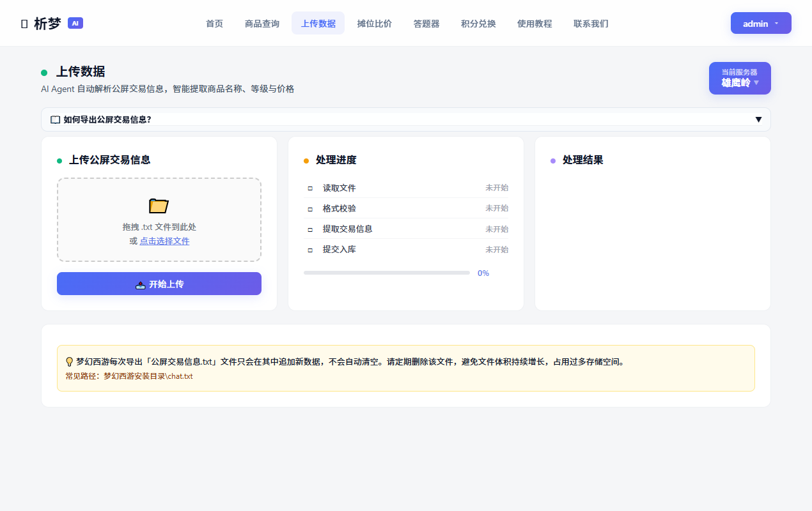Click the 上传数据 page title
The image size is (812, 511).
(81, 72)
